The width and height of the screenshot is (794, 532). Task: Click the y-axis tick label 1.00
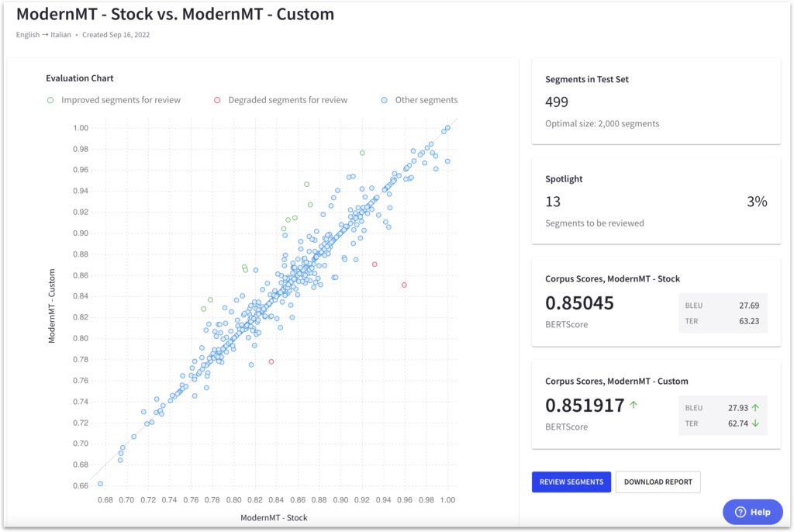click(81, 128)
